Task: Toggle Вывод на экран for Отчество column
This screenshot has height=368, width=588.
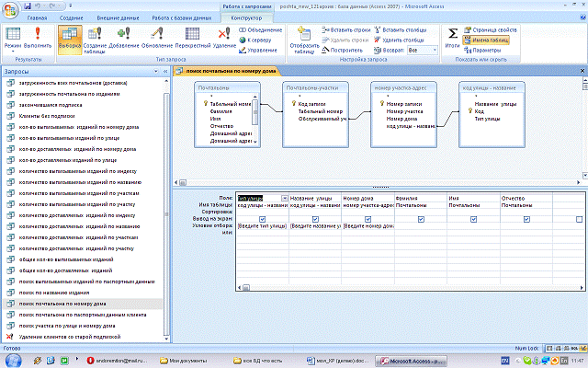Action: [x=526, y=219]
